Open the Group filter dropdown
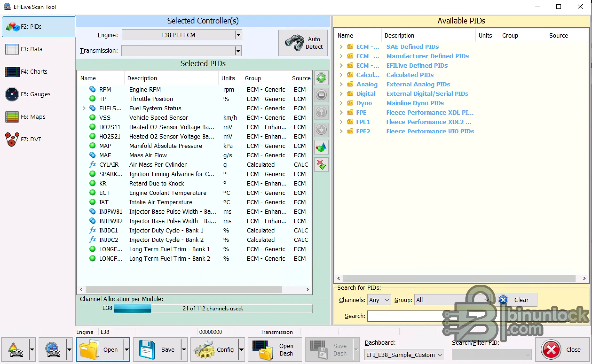The image size is (592, 364). click(452, 300)
